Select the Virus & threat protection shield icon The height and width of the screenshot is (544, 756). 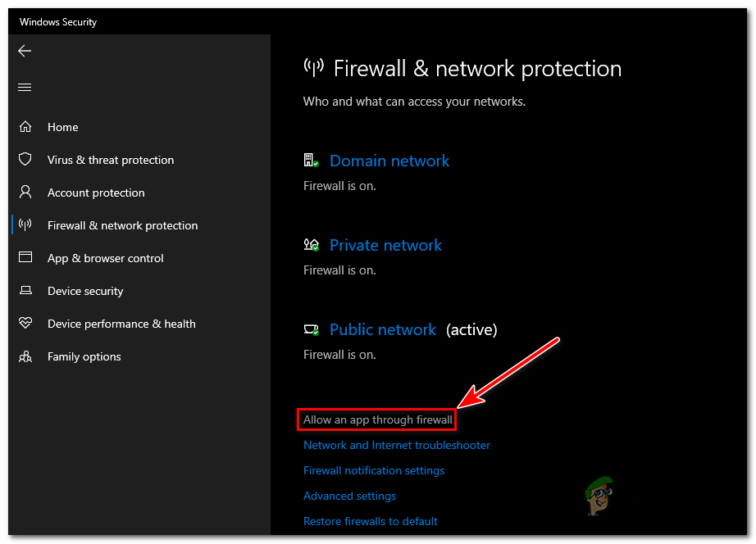(x=25, y=160)
